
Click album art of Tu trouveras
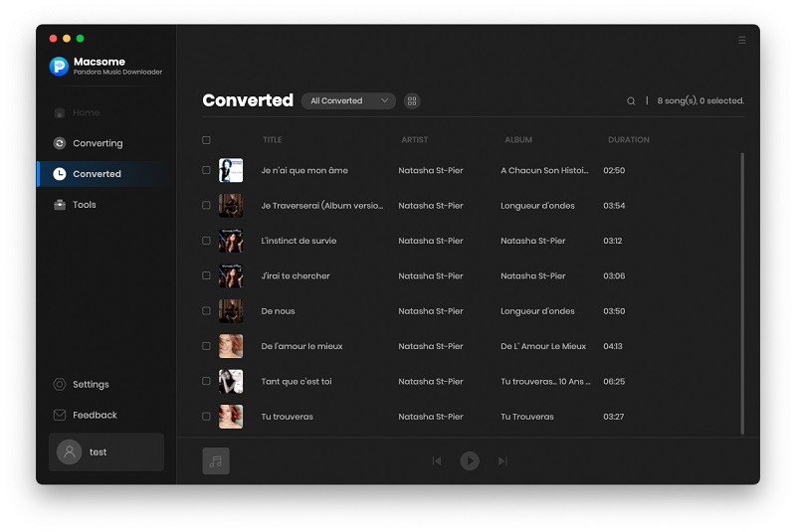[x=231, y=417]
